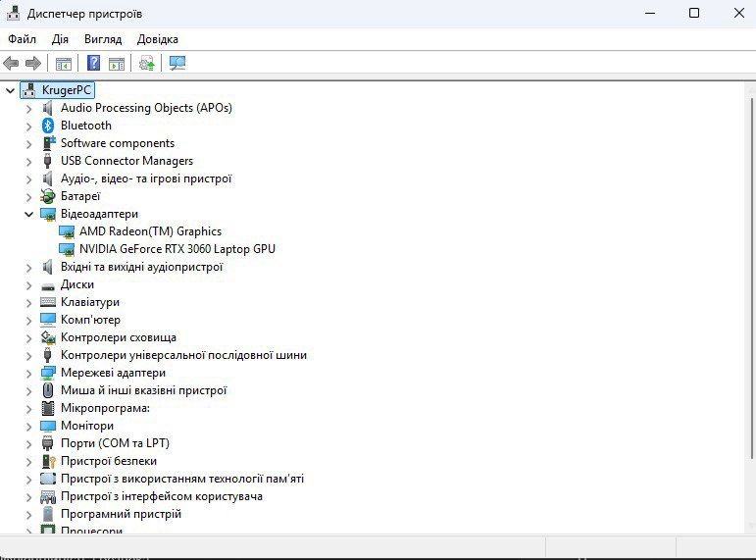The image size is (756, 560).
Task: Click the Батареї battery icon
Action: (48, 196)
